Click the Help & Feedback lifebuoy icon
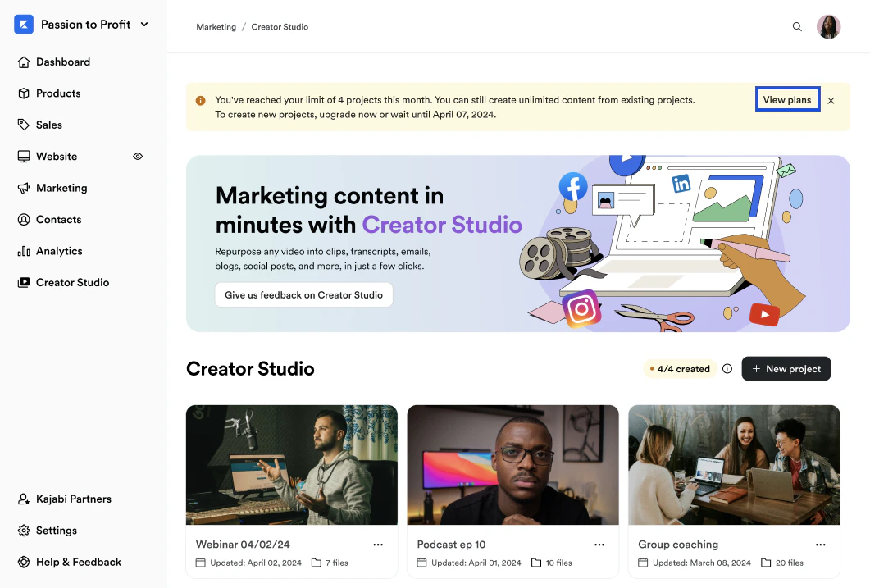This screenshot has height=588, width=870. [24, 562]
